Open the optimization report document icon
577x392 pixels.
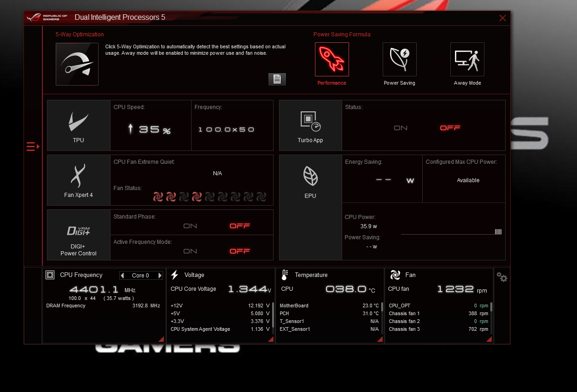[277, 79]
